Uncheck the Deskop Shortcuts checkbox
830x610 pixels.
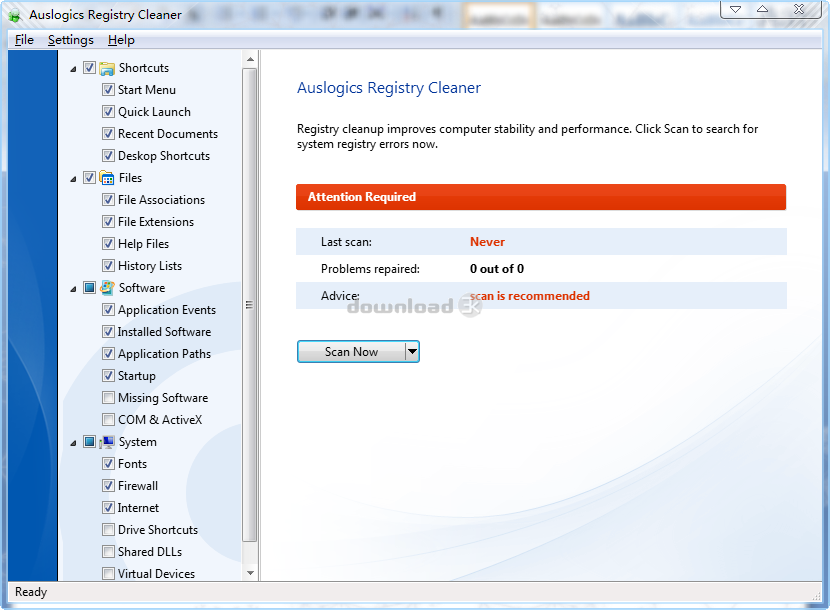(108, 156)
